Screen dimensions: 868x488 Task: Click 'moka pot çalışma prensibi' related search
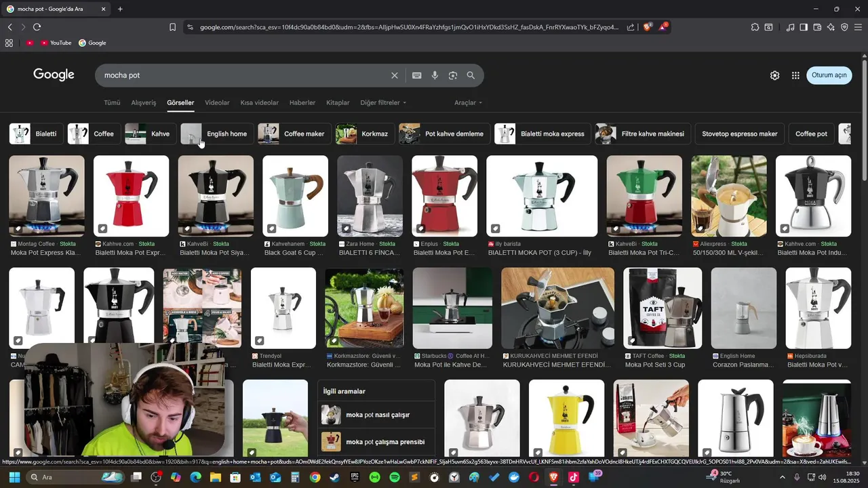tap(376, 442)
